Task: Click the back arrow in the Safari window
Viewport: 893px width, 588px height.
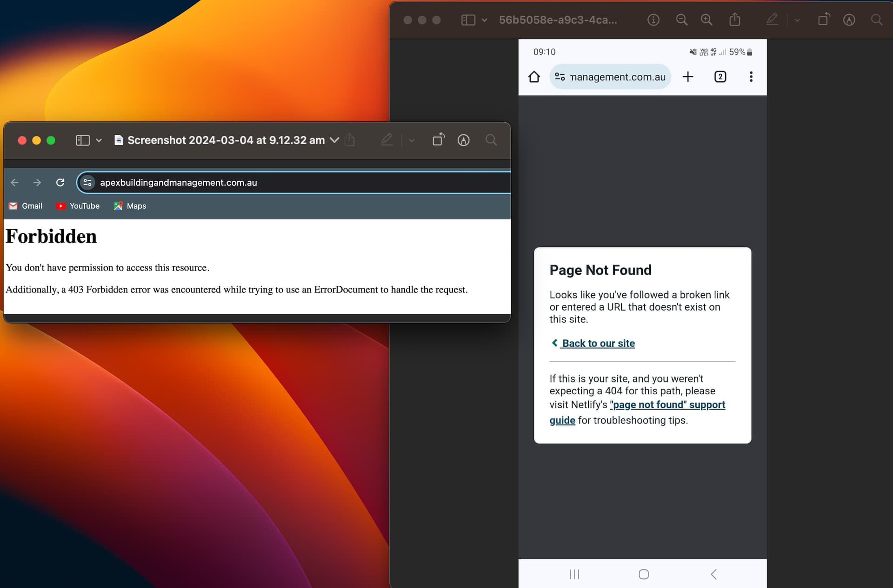Action: pyautogui.click(x=14, y=182)
